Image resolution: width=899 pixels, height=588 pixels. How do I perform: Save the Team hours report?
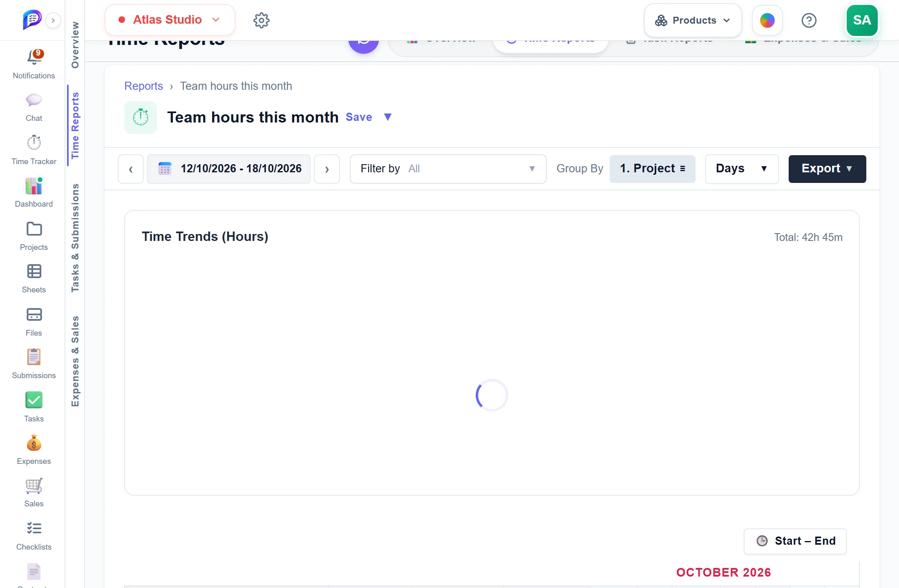359,117
